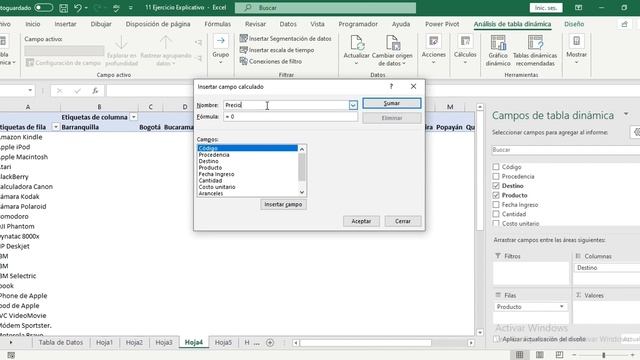Click the insert function fx icon
The image size is (640, 360).
click(x=95, y=91)
